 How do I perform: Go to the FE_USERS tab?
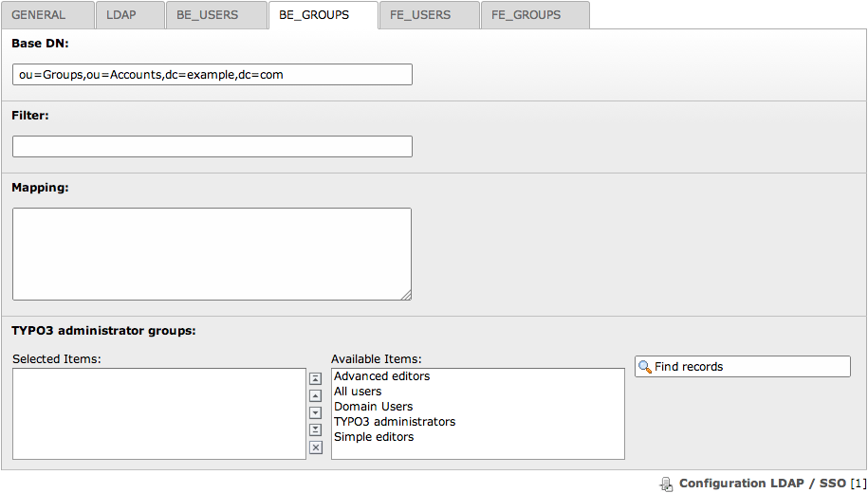pos(430,15)
